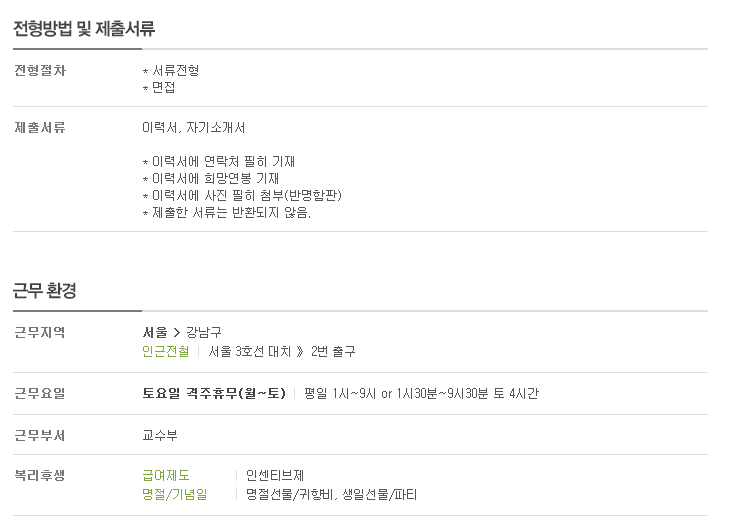Click the 토요일 격주휴무(월~토) bold text
The height and width of the screenshot is (531, 732).
pos(214,393)
